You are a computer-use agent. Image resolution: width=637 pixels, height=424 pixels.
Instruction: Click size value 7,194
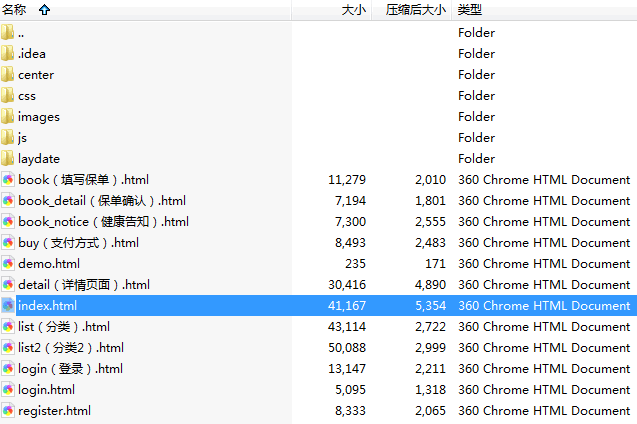350,201
